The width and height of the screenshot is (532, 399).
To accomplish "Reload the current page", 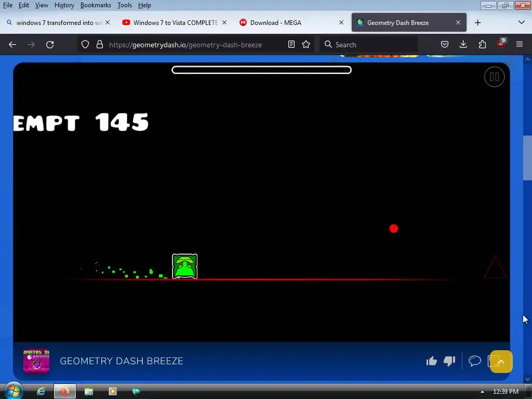I will (50, 45).
